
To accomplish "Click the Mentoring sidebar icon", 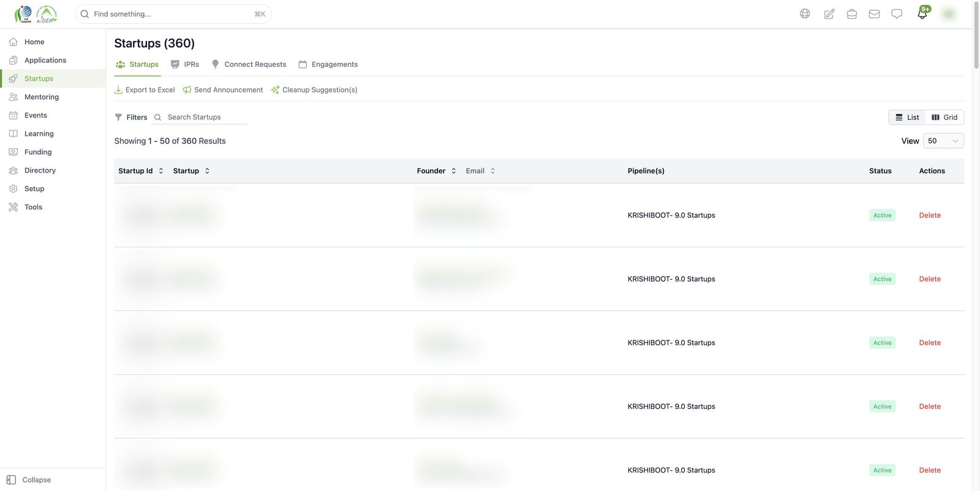I will click(13, 97).
